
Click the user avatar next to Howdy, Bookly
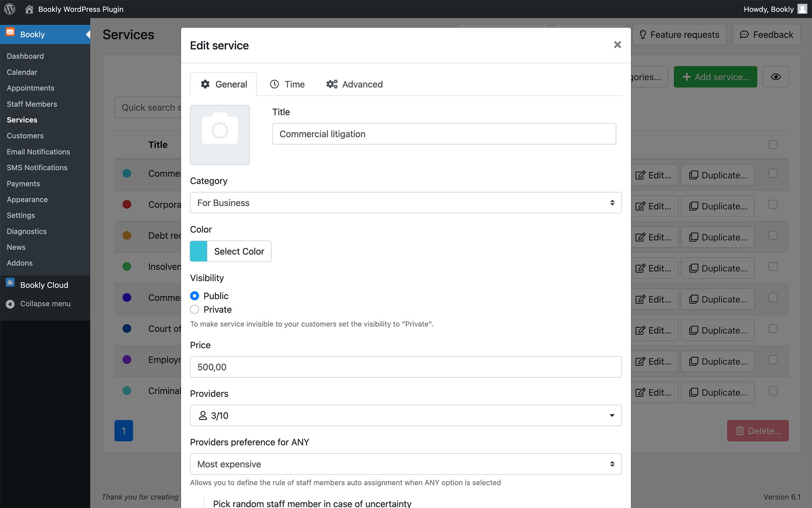[x=802, y=9]
